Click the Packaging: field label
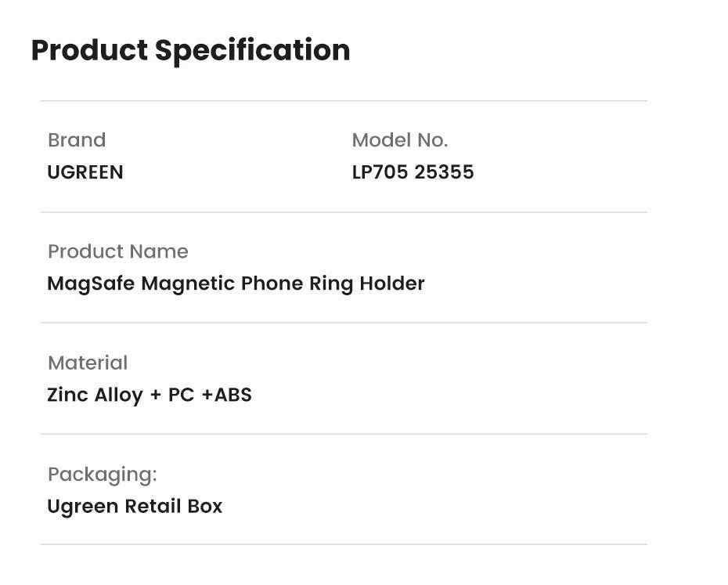The image size is (728, 585). (x=103, y=474)
